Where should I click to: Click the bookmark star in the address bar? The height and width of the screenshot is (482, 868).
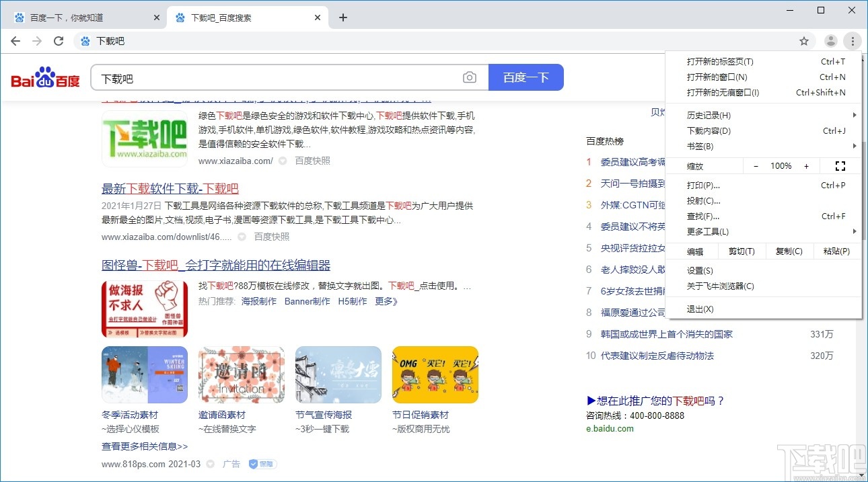click(804, 40)
